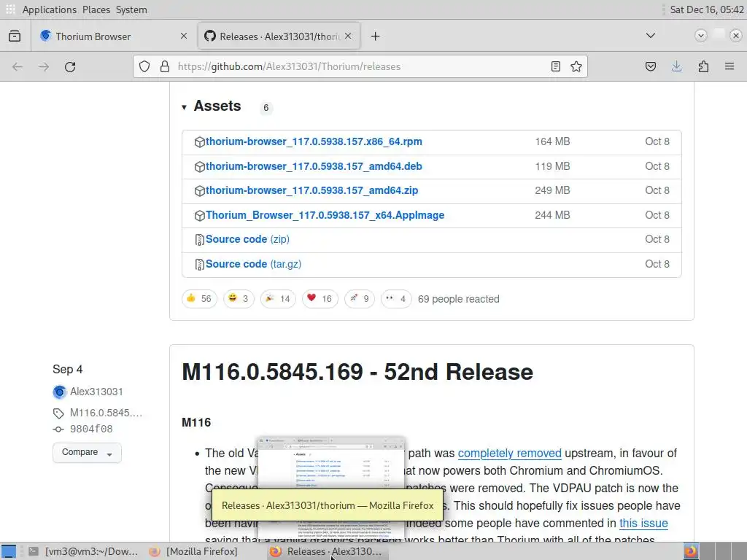Add hooray reaction showing 14
747x560 pixels.
pos(278,299)
